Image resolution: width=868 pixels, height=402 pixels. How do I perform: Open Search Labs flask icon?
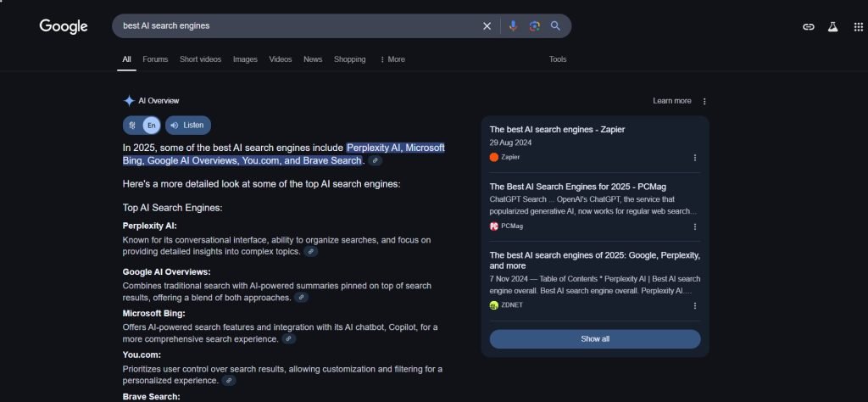pos(832,26)
